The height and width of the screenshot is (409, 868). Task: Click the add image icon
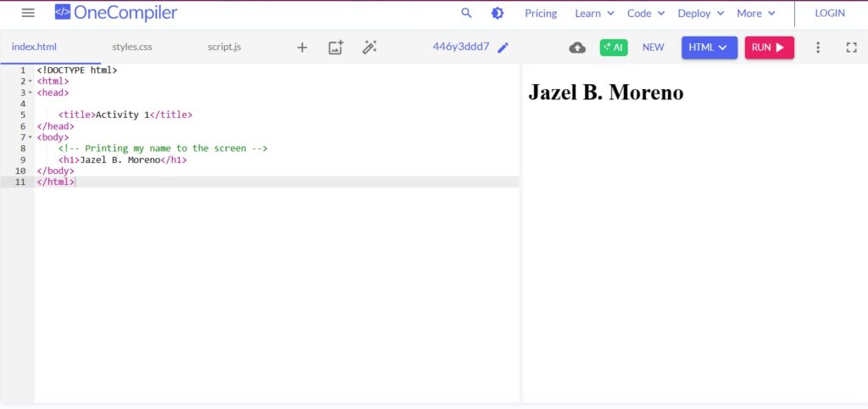point(336,48)
